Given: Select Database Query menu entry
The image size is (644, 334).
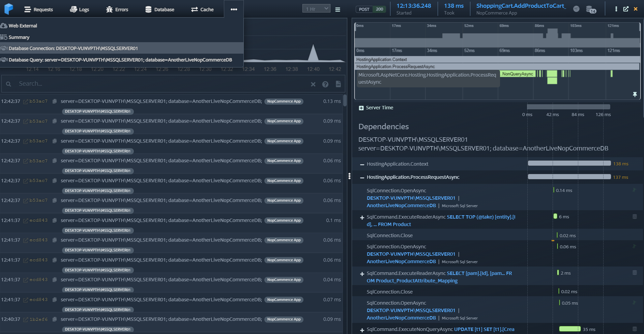Looking at the screenshot, I should tap(121, 60).
